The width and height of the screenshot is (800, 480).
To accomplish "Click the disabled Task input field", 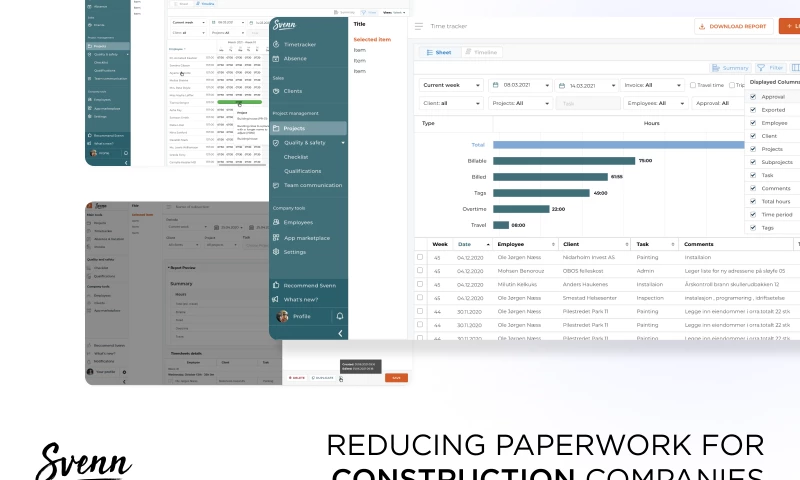I will 588,103.
